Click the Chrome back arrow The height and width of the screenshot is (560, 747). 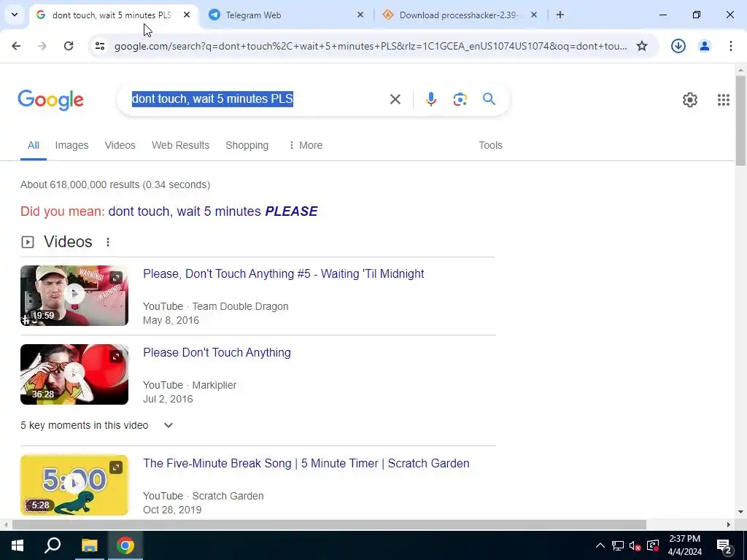(x=16, y=46)
